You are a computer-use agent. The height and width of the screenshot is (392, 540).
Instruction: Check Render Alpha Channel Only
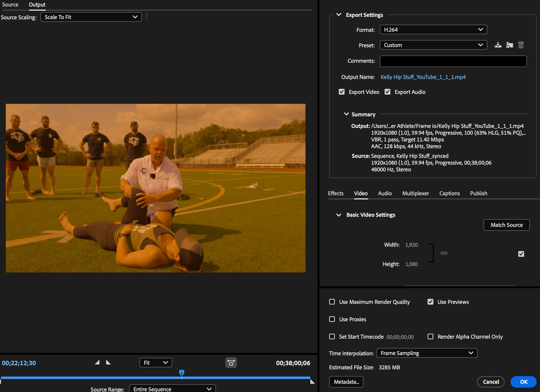coord(430,337)
